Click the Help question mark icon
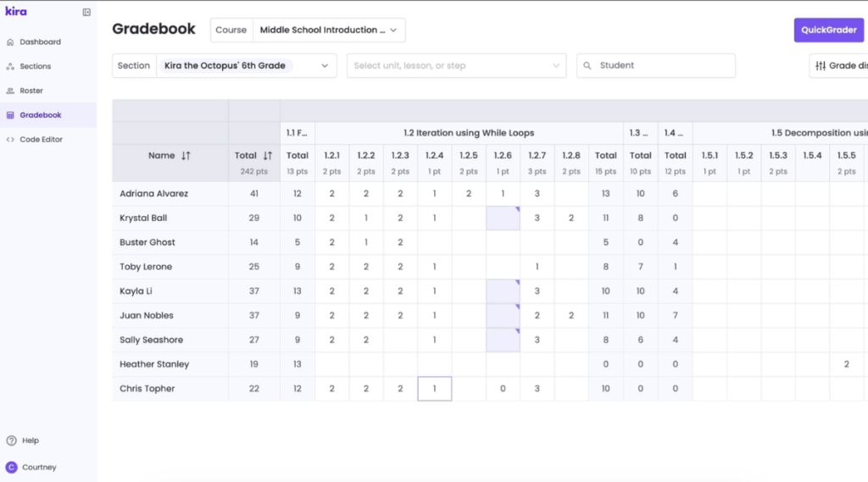The height and width of the screenshot is (482, 868). [12, 440]
